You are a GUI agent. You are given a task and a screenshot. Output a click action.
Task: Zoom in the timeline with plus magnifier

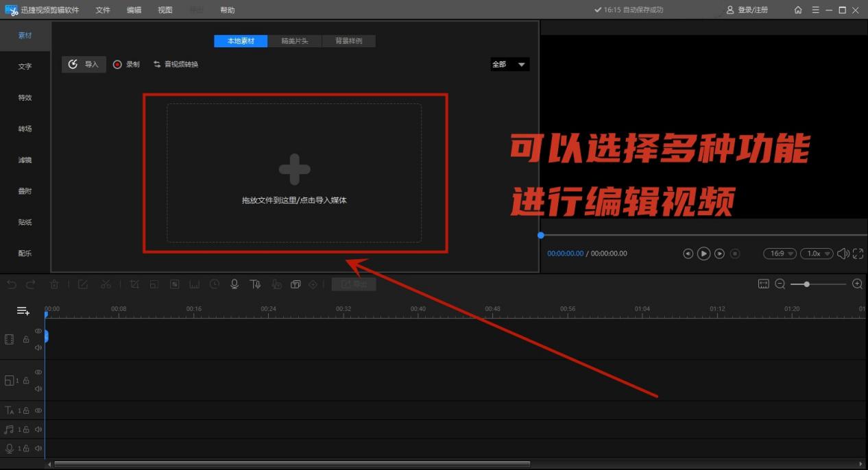[x=857, y=284]
